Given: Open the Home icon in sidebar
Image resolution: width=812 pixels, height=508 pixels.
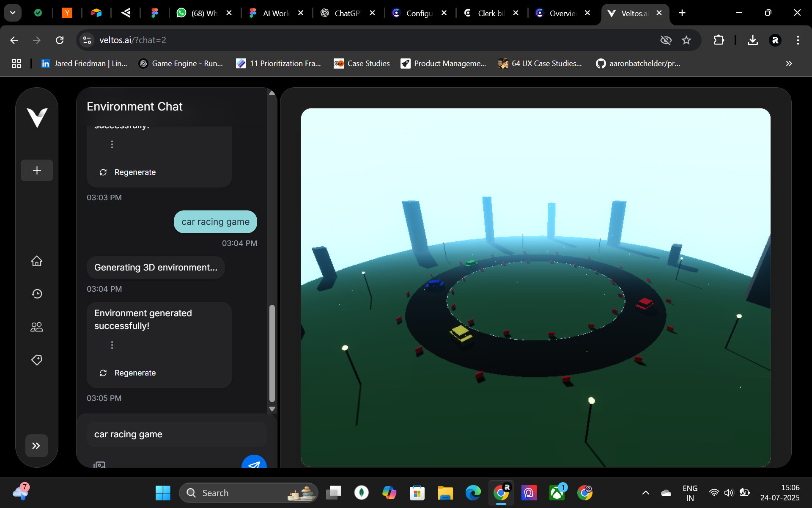Looking at the screenshot, I should pyautogui.click(x=37, y=261).
